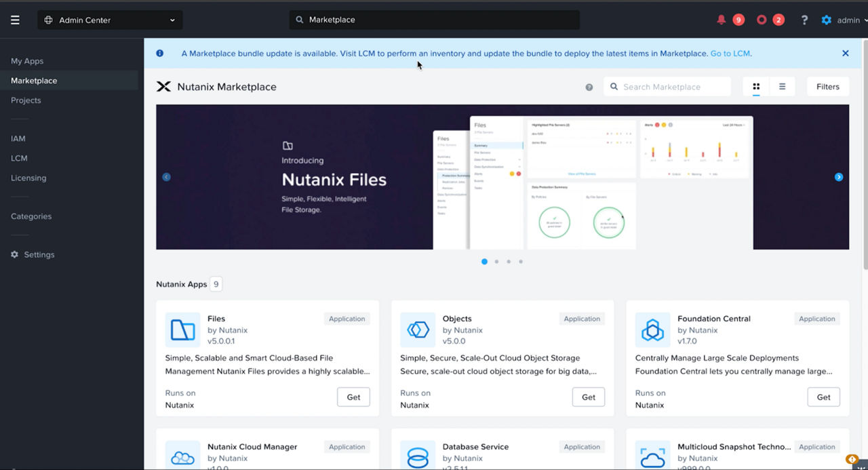This screenshot has width=868, height=470.
Task: Open the Categories sidebar item
Action: click(x=31, y=216)
